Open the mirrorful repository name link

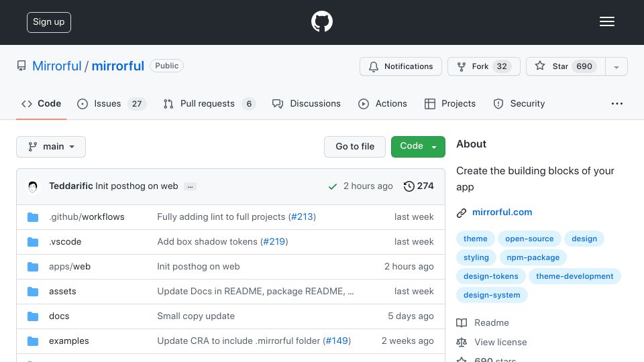[x=118, y=66]
